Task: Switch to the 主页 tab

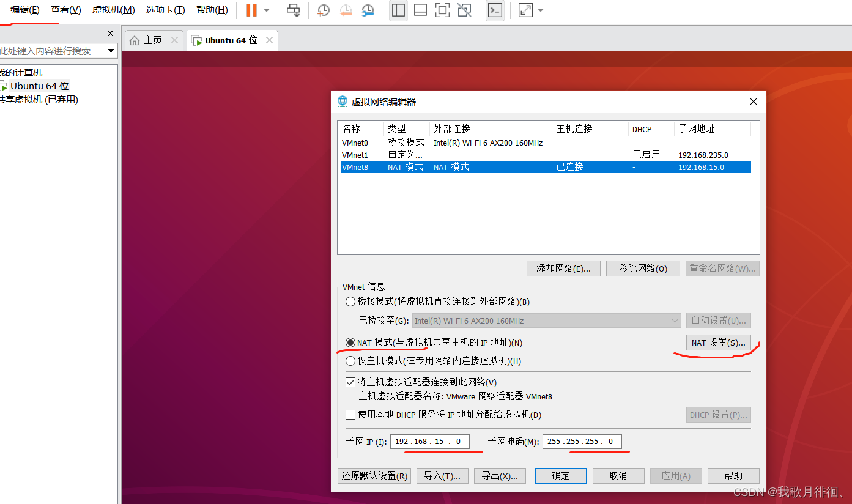Action: pyautogui.click(x=153, y=39)
